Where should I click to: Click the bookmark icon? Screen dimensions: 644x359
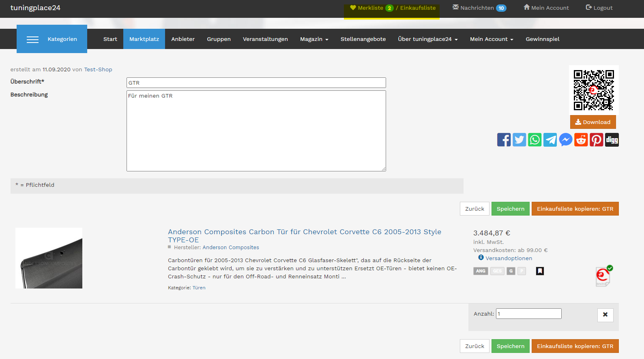540,271
